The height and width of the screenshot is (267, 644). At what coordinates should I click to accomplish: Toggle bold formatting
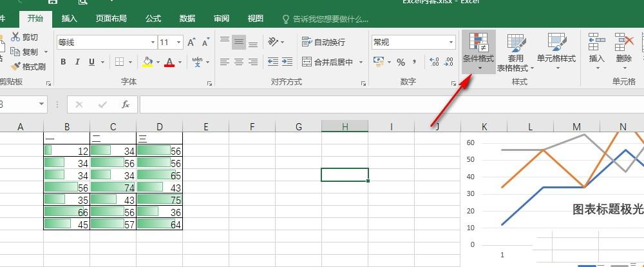[64, 62]
